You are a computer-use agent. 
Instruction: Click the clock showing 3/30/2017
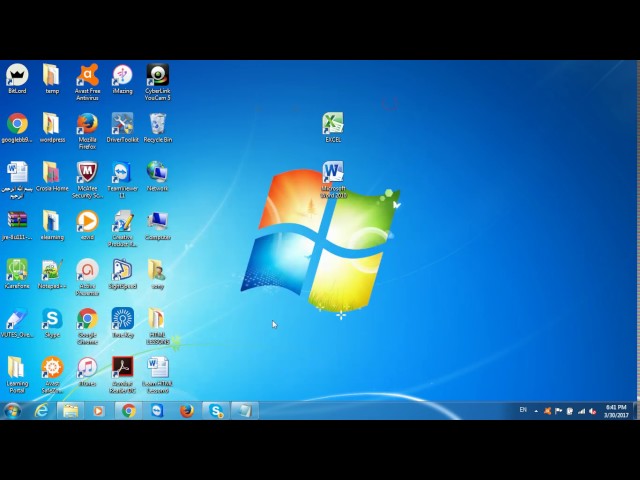click(x=615, y=410)
